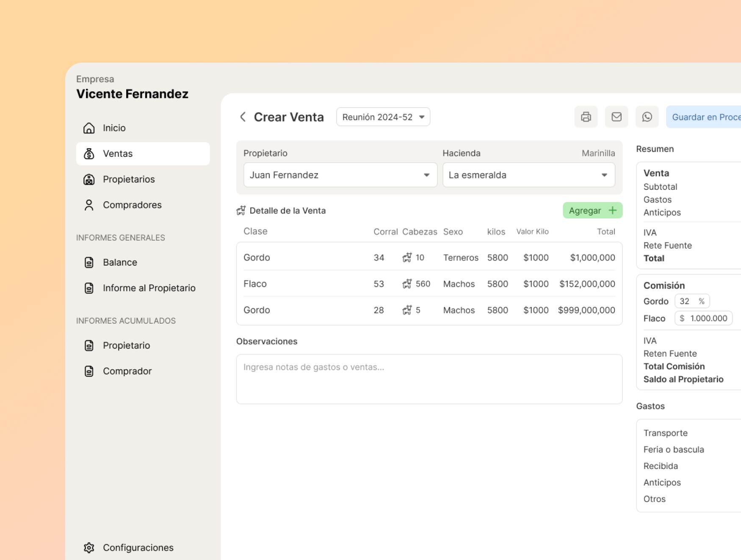
Task: Click the Comprador accumulated report icon
Action: click(89, 371)
